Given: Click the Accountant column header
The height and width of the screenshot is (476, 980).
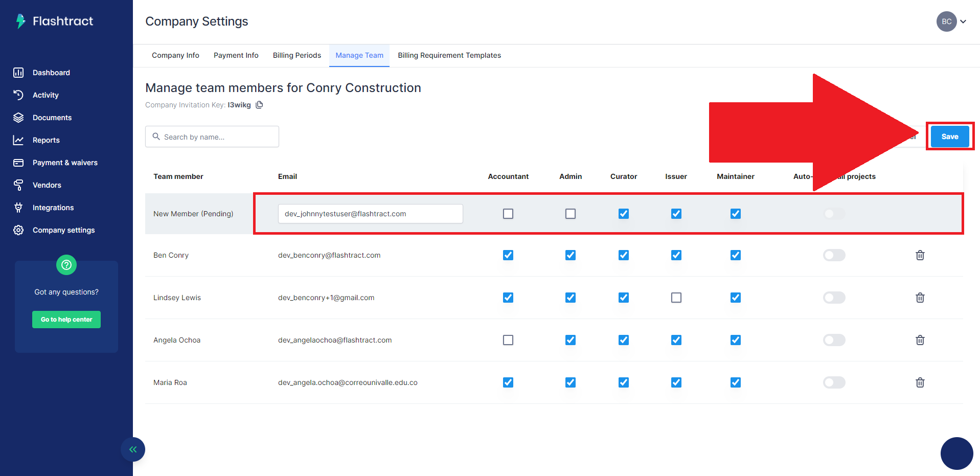Looking at the screenshot, I should pyautogui.click(x=508, y=176).
